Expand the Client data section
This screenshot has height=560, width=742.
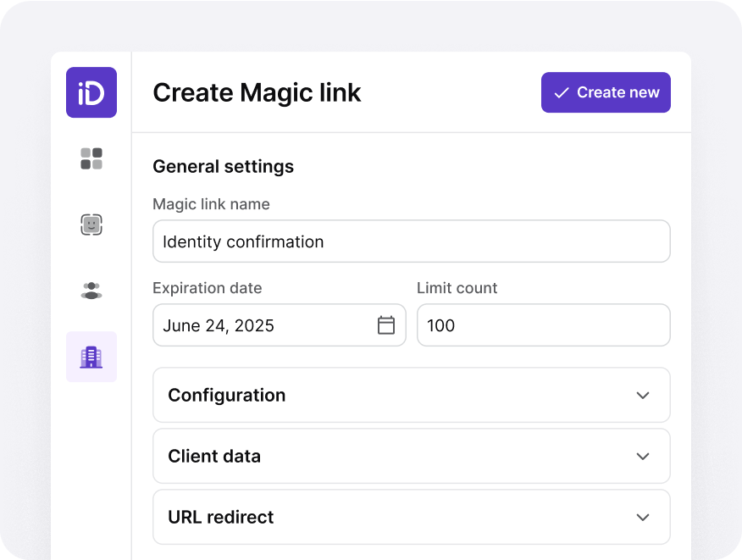pyautogui.click(x=411, y=456)
